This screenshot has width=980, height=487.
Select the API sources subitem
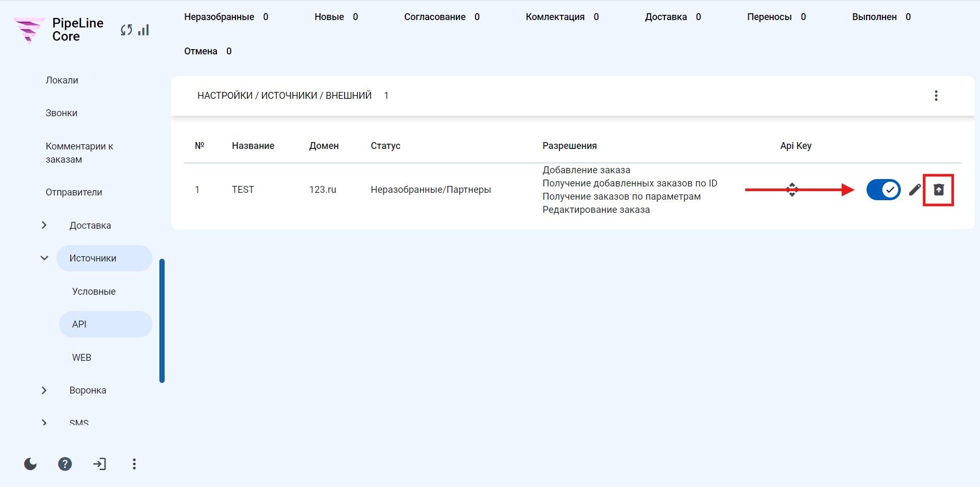pyautogui.click(x=106, y=324)
